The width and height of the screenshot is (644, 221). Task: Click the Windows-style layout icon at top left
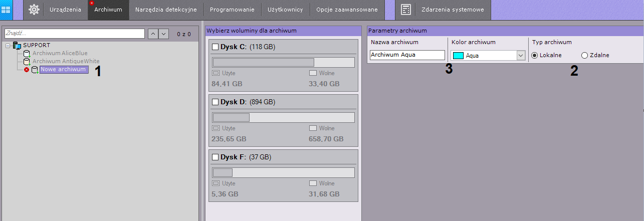coord(7,10)
